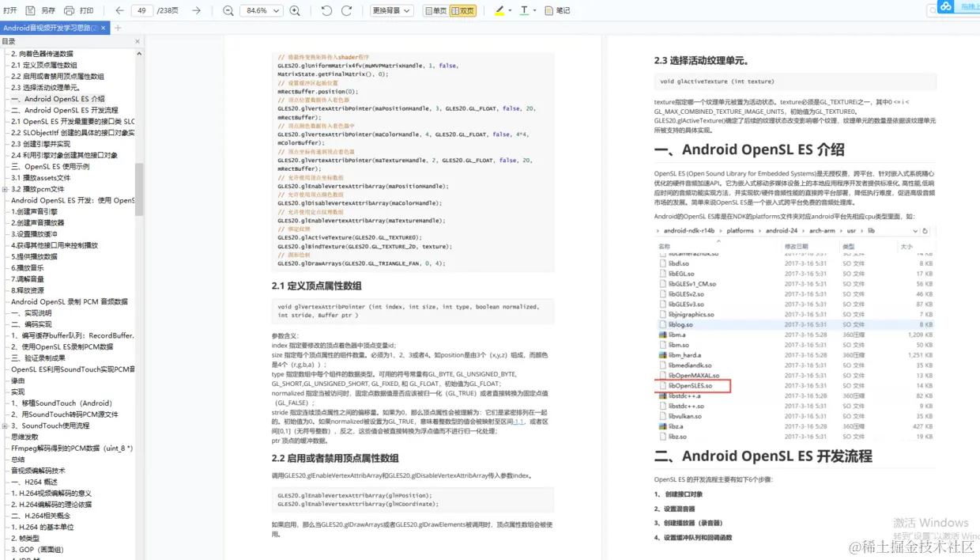This screenshot has height=560, width=980.
Task: Open outline item 2.4 利用引擎对象创建其他接口对象
Action: pyautogui.click(x=64, y=155)
